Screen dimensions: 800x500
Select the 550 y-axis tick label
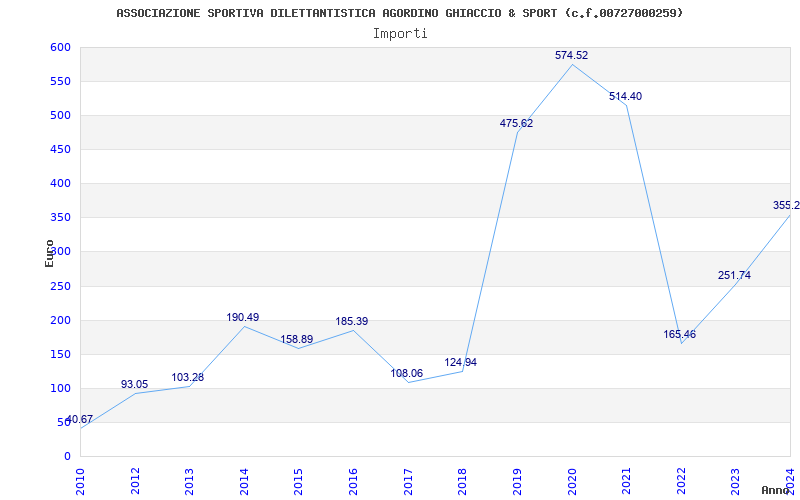coord(60,82)
